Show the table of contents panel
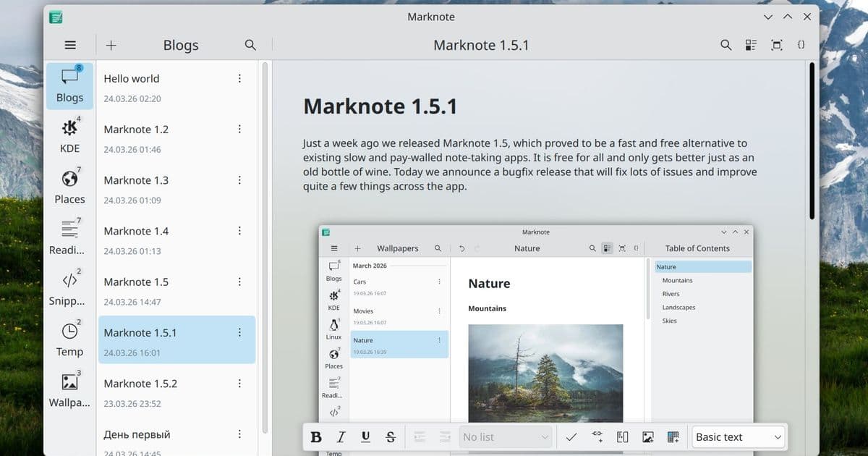This screenshot has width=868, height=456. click(751, 45)
